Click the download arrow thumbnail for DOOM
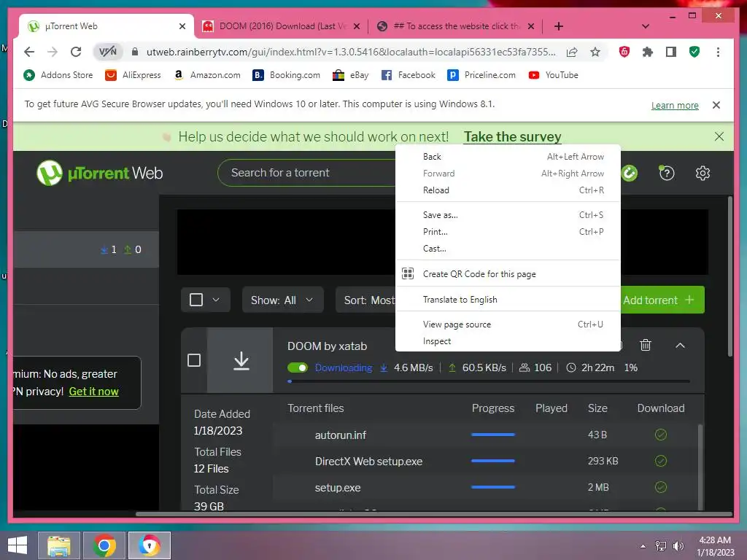Image resolution: width=747 pixels, height=560 pixels. [241, 360]
